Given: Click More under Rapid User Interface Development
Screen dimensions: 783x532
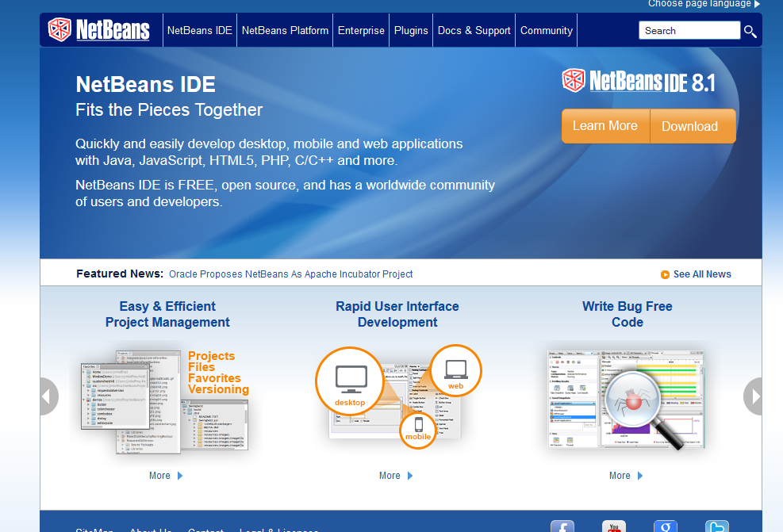Looking at the screenshot, I should point(390,476).
